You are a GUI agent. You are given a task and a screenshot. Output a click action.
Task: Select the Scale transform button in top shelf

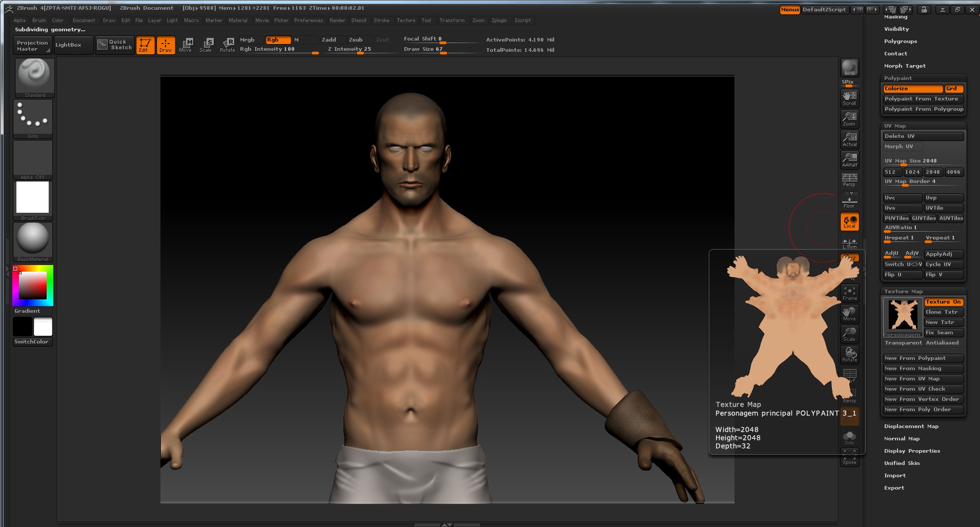click(206, 45)
